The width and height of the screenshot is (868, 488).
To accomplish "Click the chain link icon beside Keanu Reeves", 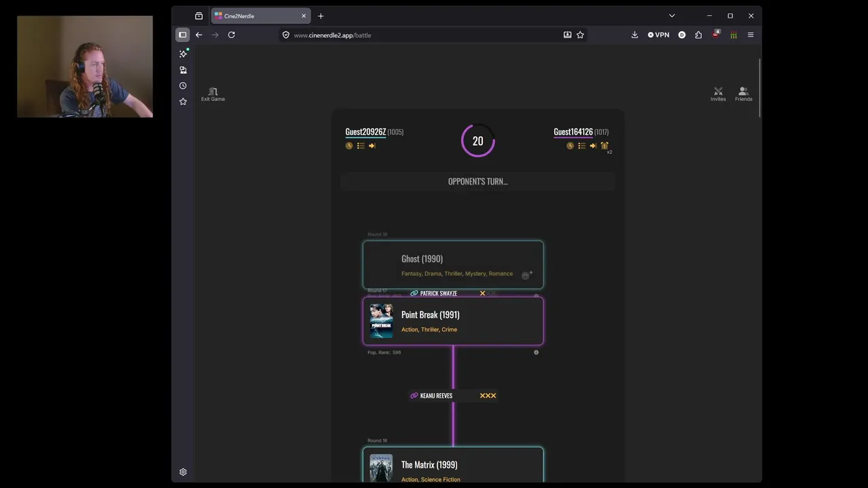I will (414, 396).
